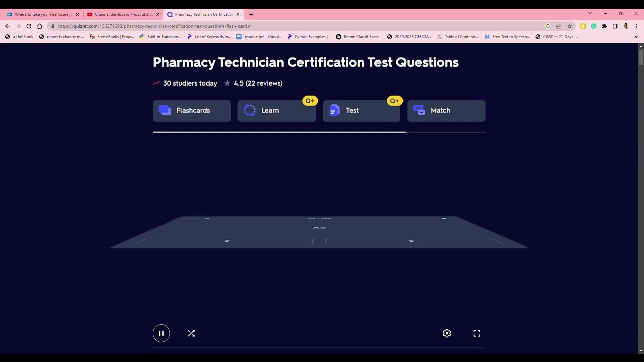644x362 pixels.
Task: Open 2022.2023 OFFICIAL bookmark
Action: (x=410, y=37)
